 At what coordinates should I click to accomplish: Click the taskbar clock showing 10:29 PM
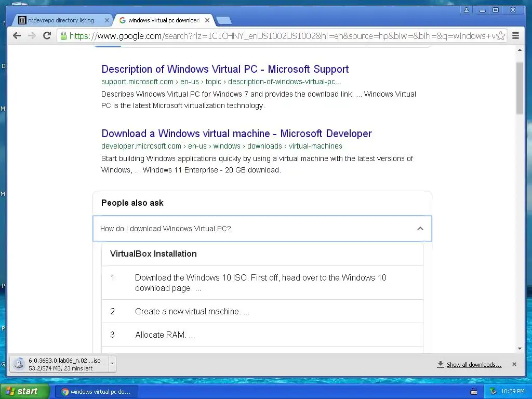pos(513,392)
